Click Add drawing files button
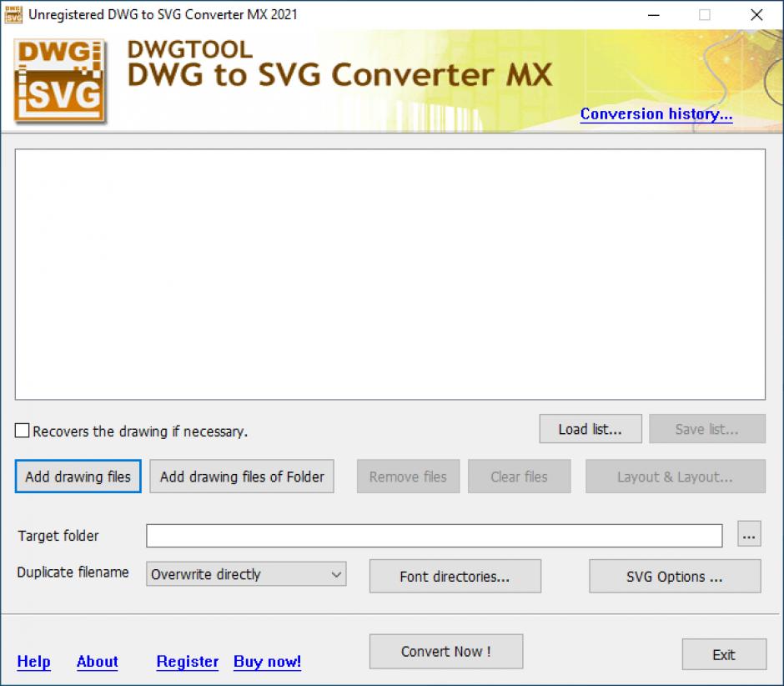 (x=78, y=477)
